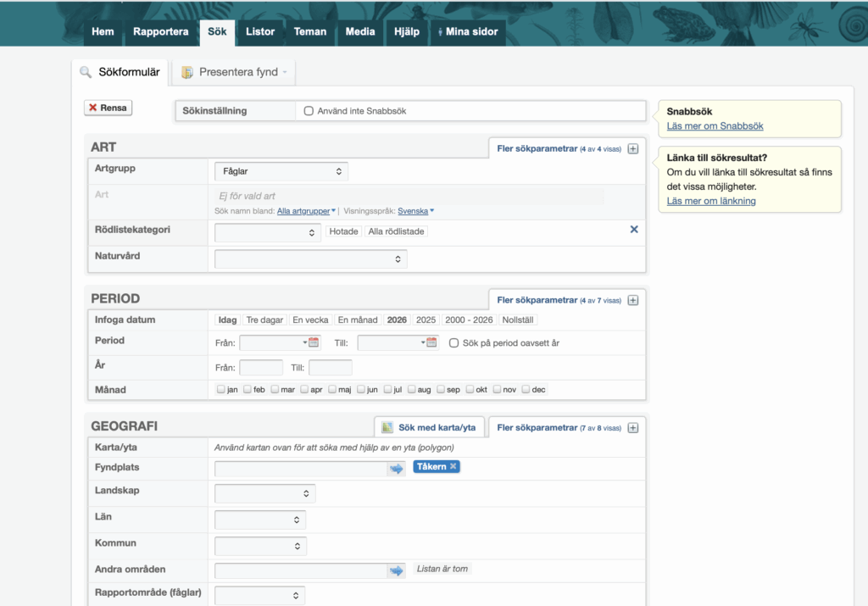Screen dimensions: 868x606
Task: Remove the Tåkern tag with its x
Action: (453, 467)
